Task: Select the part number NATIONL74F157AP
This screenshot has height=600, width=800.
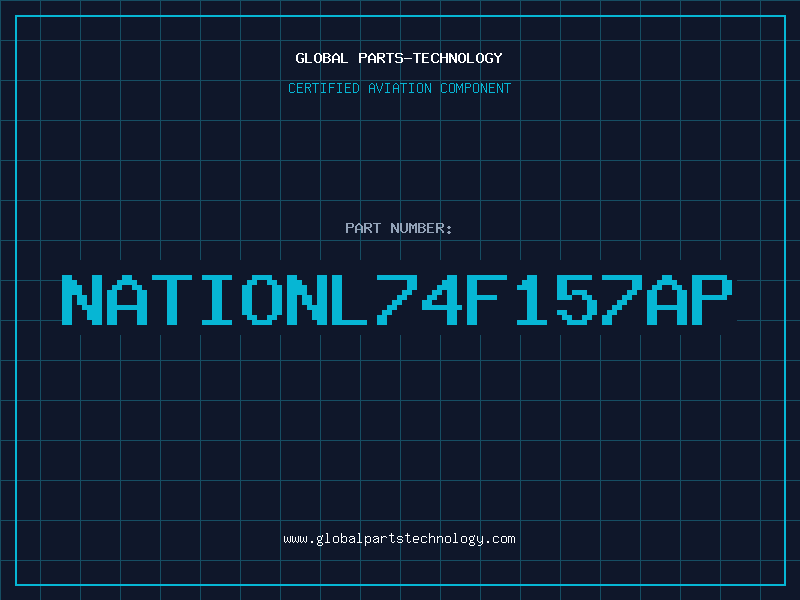Action: 397,300
